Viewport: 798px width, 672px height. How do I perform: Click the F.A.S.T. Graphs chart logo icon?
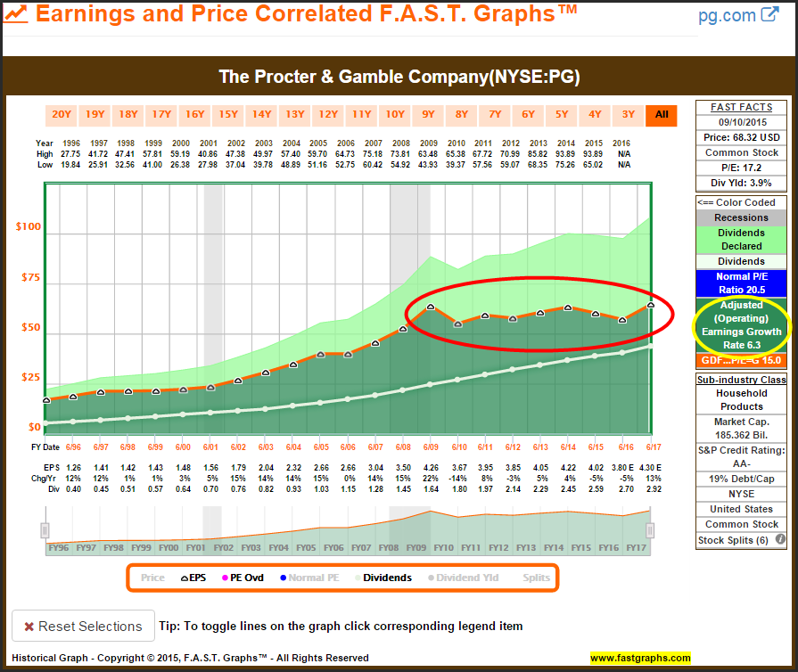tap(17, 15)
